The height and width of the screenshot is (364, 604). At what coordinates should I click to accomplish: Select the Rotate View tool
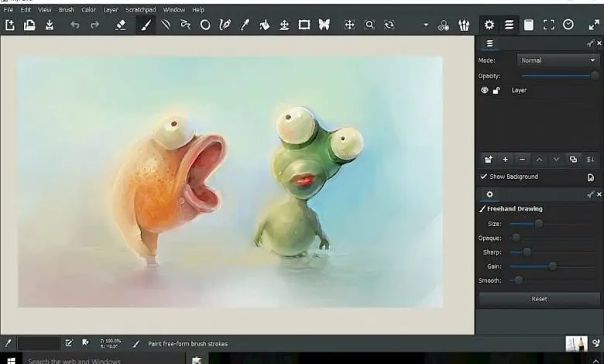[x=390, y=25]
